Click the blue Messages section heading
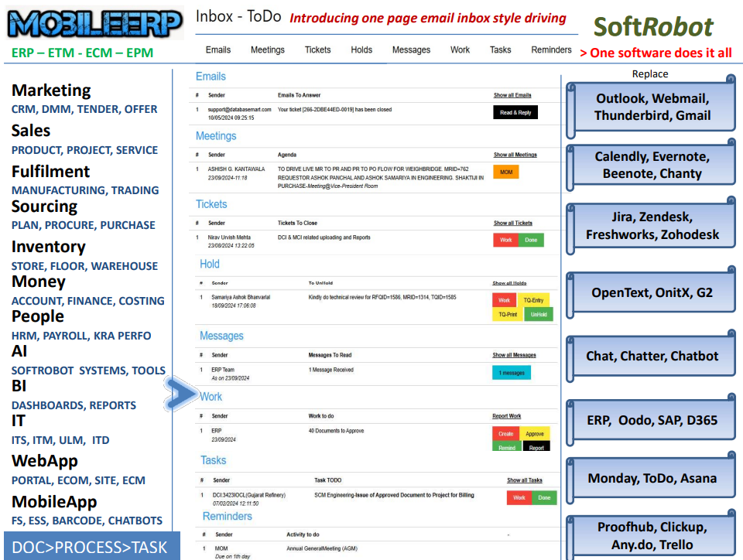The image size is (743, 560). tap(221, 336)
